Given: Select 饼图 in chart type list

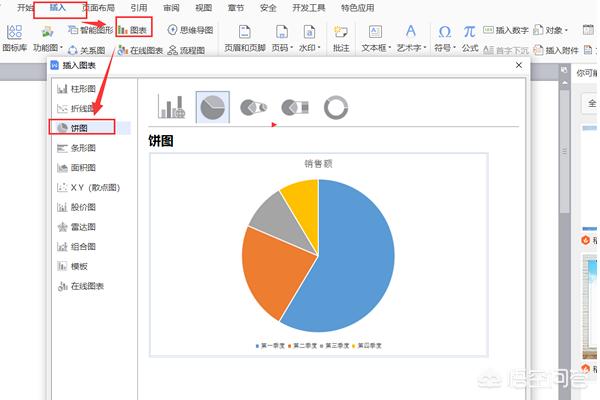Looking at the screenshot, I should 90,128.
